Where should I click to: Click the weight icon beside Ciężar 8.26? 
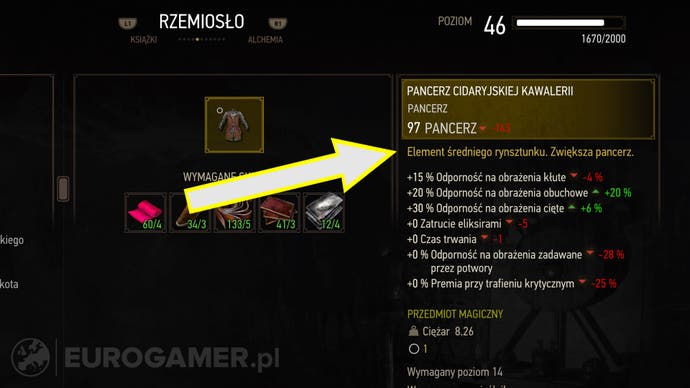[x=413, y=331]
